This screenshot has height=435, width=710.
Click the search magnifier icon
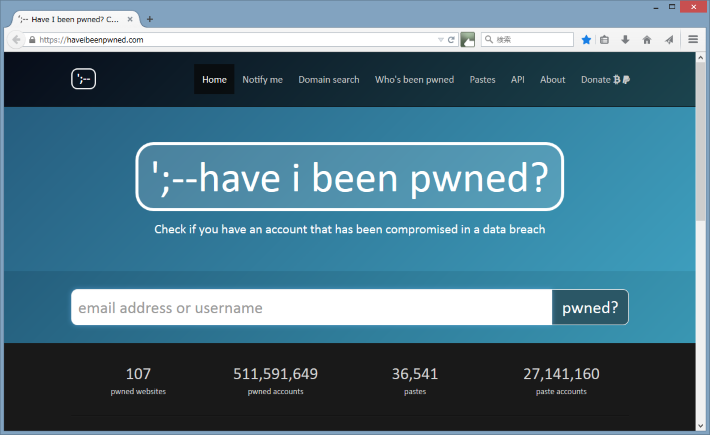click(x=489, y=39)
